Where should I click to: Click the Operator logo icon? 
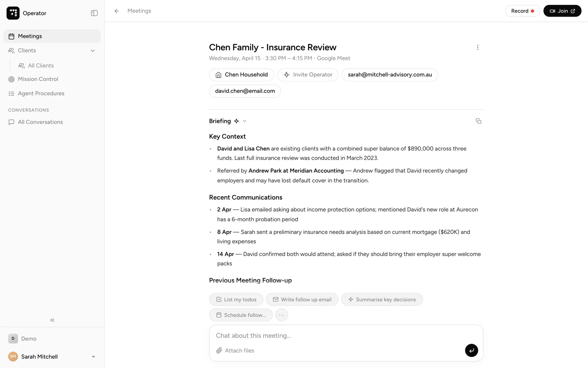tap(13, 13)
